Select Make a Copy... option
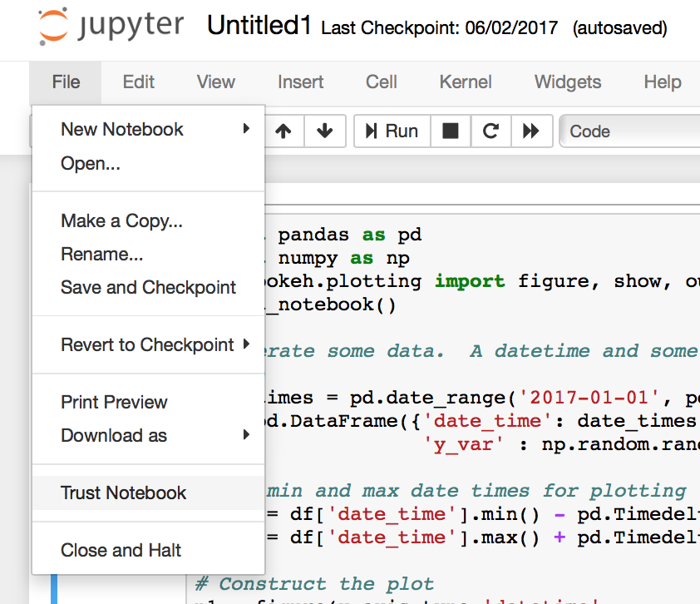Screen dimensions: 700x604 121,220
